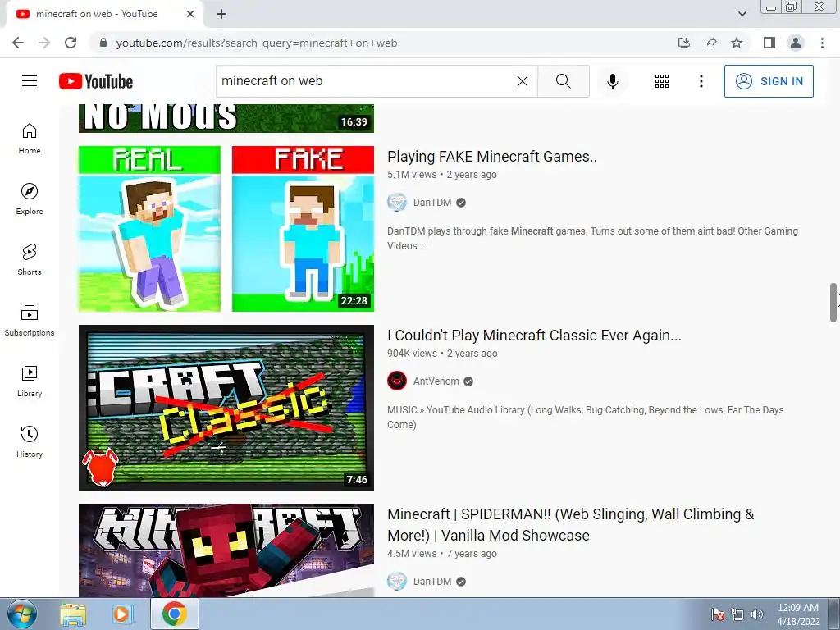Screen dimensions: 840x630
Task: Click the magnifier search button
Action: click(563, 81)
